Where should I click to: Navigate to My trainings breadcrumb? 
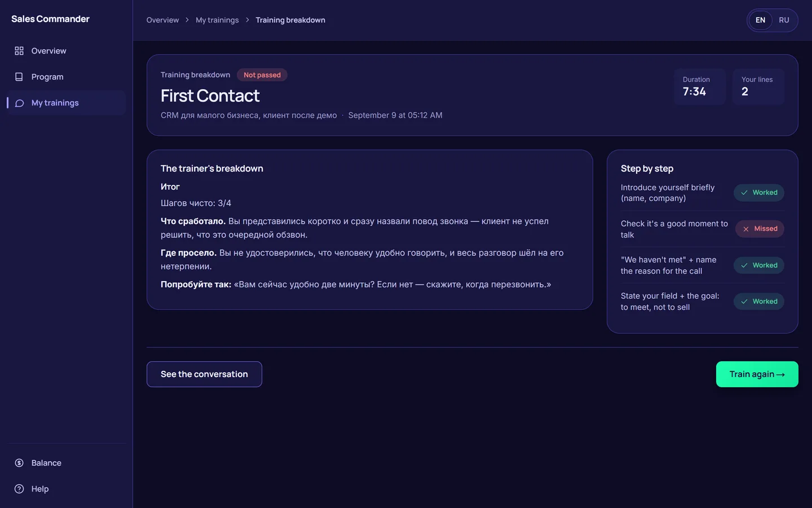pos(217,20)
